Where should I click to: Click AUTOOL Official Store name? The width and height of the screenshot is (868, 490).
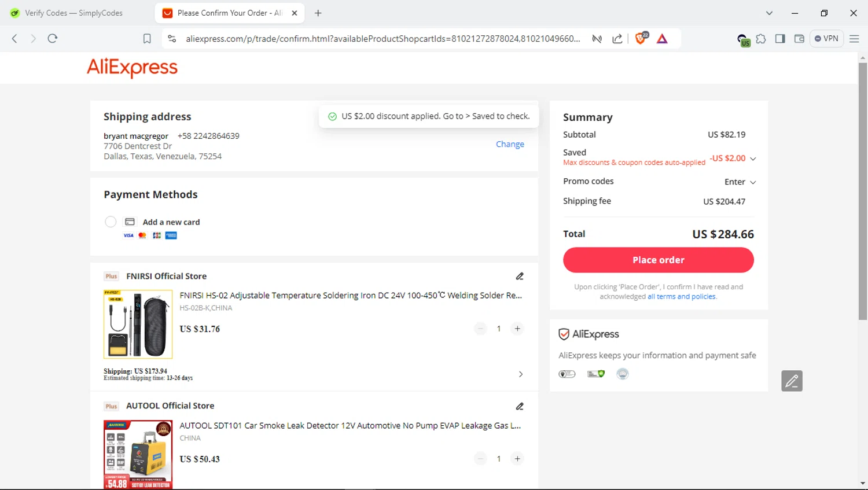tap(170, 406)
